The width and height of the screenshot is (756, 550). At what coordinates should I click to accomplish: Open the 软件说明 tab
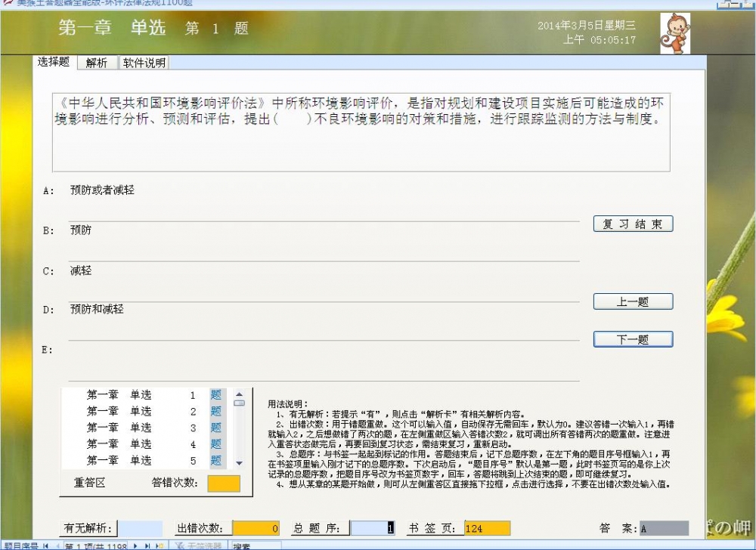point(144,63)
